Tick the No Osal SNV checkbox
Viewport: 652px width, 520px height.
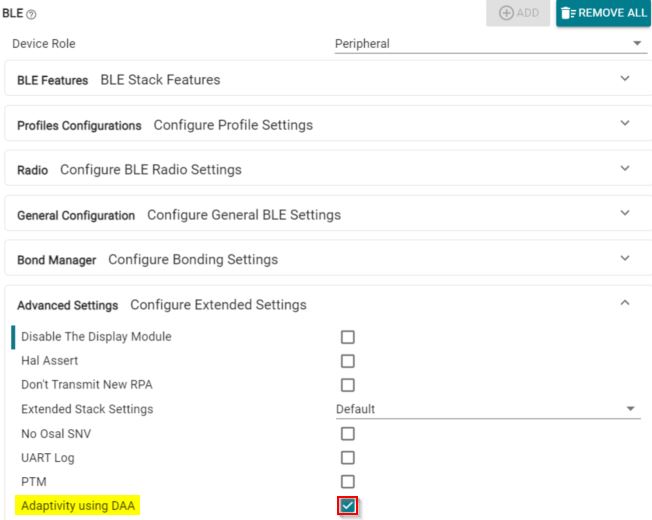[x=348, y=434]
